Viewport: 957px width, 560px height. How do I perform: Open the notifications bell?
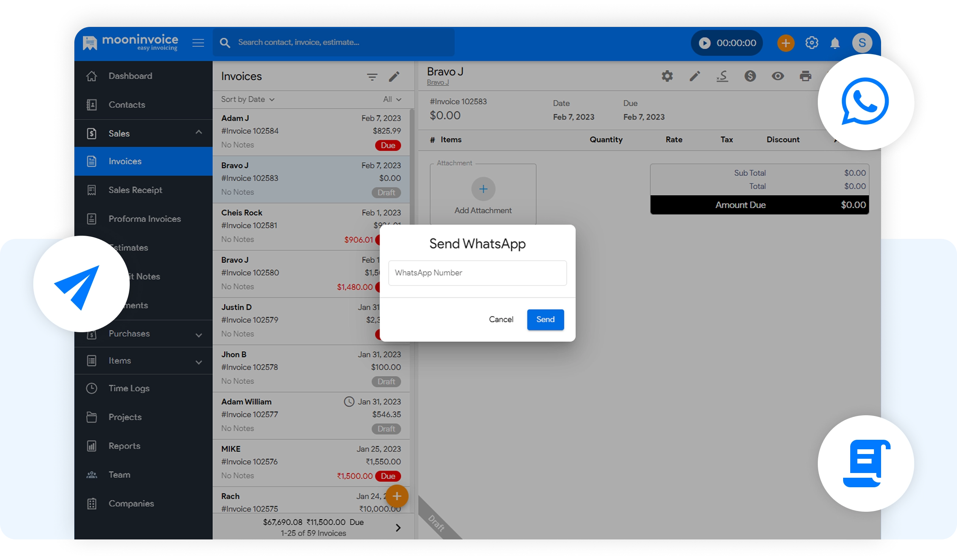tap(835, 43)
